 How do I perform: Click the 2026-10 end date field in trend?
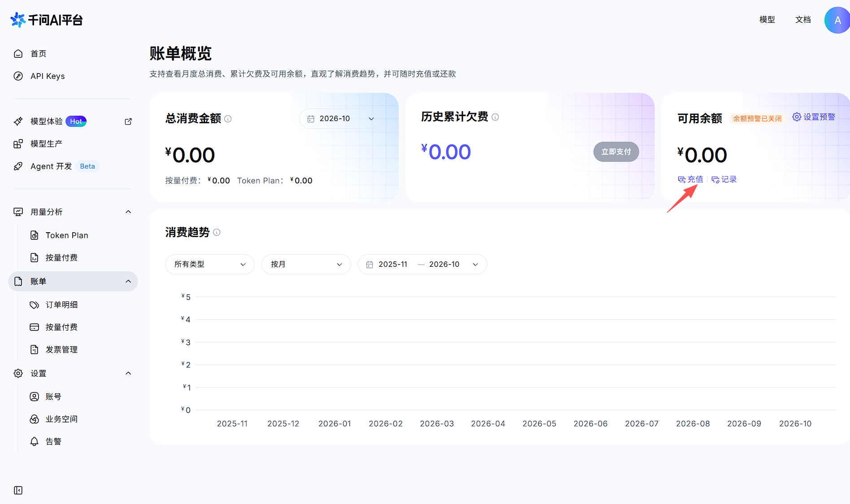click(x=444, y=265)
